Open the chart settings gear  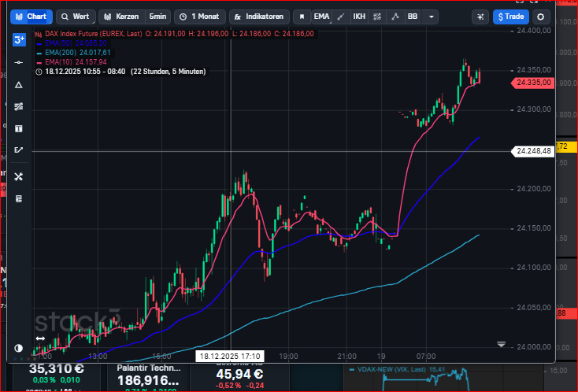540,17
